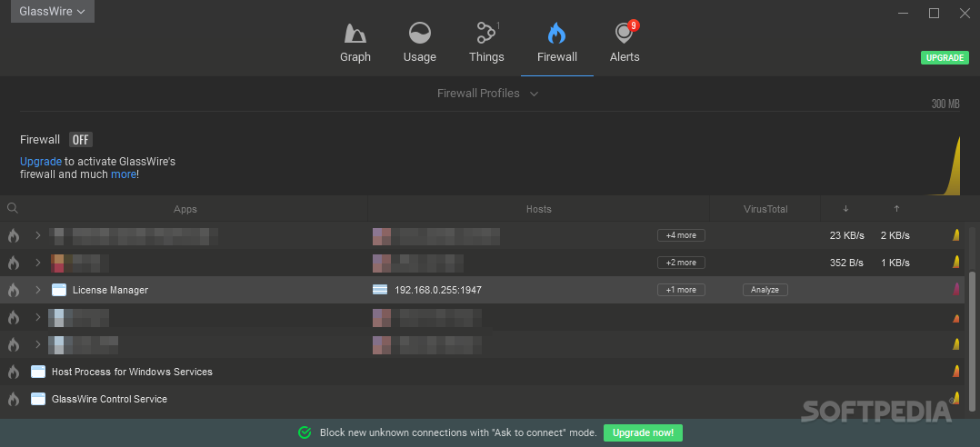This screenshot has width=980, height=447.
Task: Switch to the Graph tab
Action: pyautogui.click(x=355, y=43)
